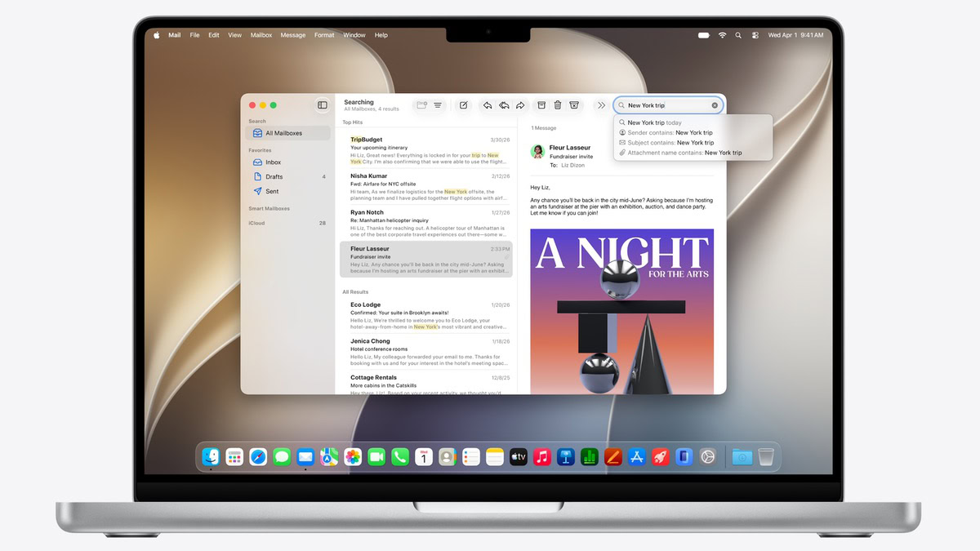Click the mailbox folder icon in the toolbar

point(421,105)
